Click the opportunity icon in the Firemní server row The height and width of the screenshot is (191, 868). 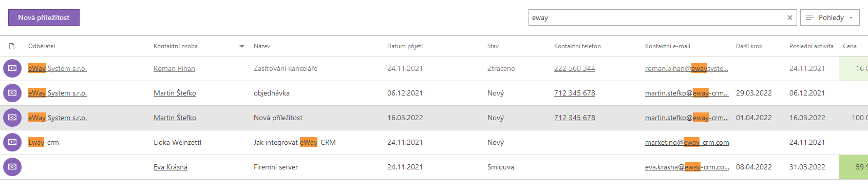(x=12, y=167)
